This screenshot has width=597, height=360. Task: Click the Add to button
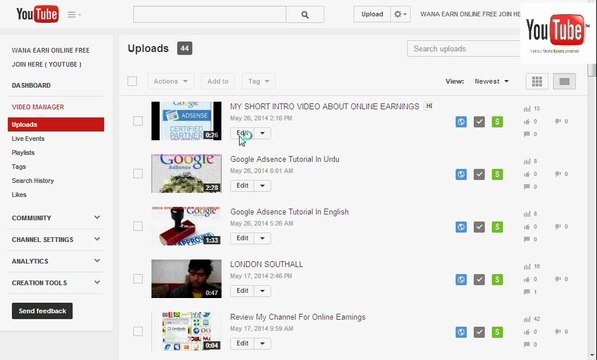(218, 81)
